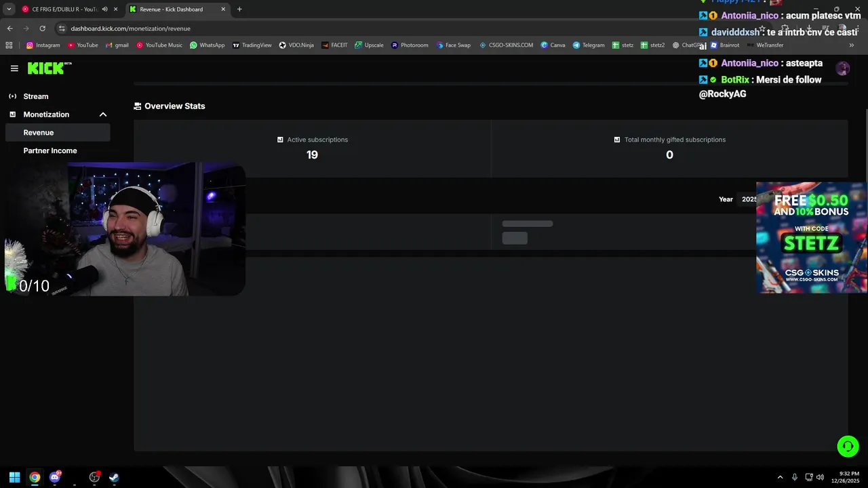Click the streamer webcam overlay
The width and height of the screenshot is (868, 488).
(127, 229)
